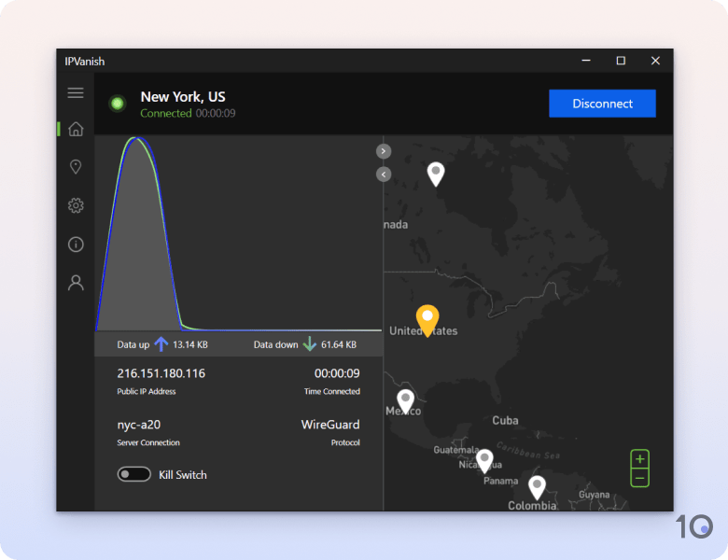Viewport: 728px width, 560px height.
Task: Go to the Home view
Action: 76,129
